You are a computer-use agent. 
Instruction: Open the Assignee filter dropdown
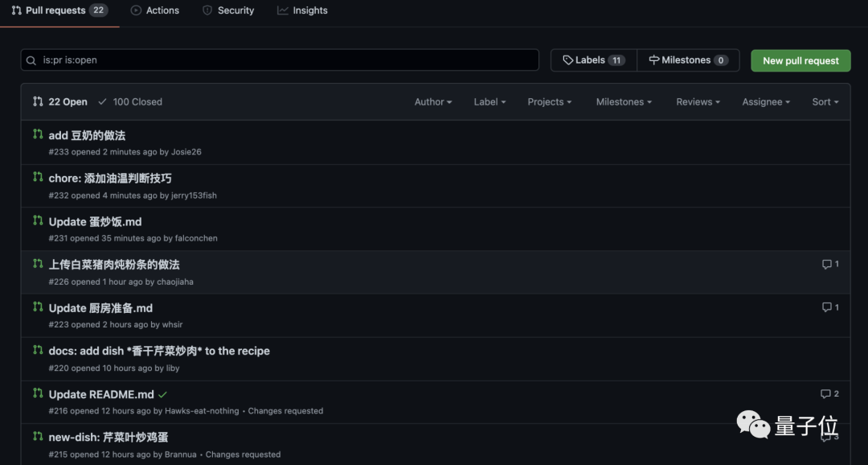tap(766, 102)
